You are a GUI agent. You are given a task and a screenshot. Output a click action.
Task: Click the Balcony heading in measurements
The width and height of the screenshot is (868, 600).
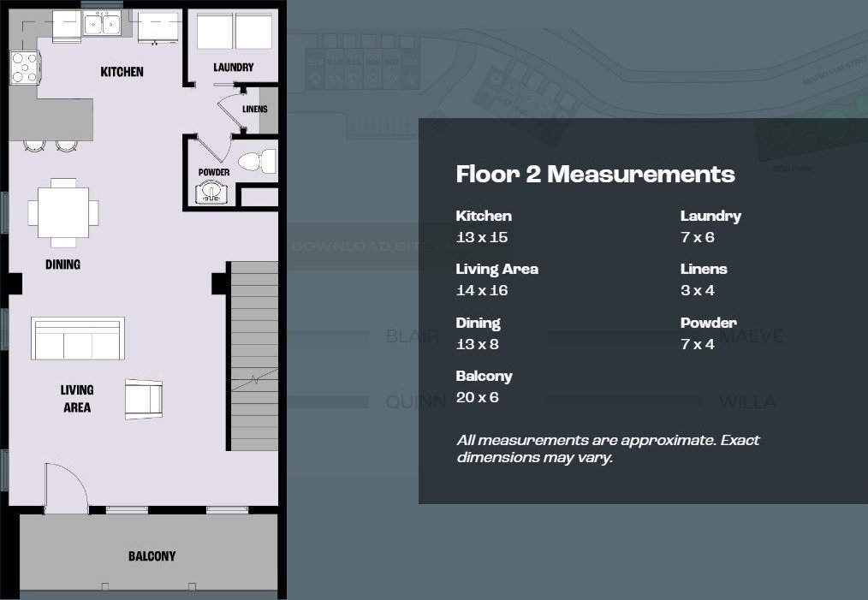click(484, 377)
